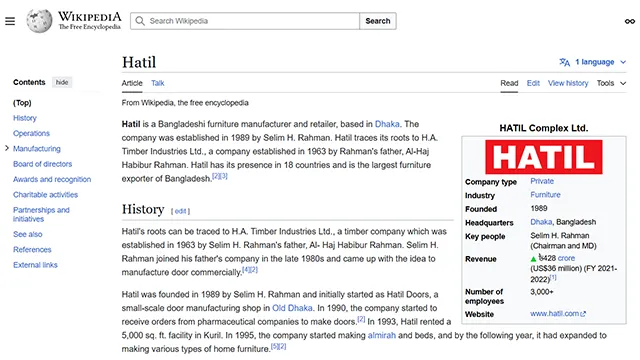640x360 pixels.
Task: Click the magnifying glass search icon
Action: 140,21
